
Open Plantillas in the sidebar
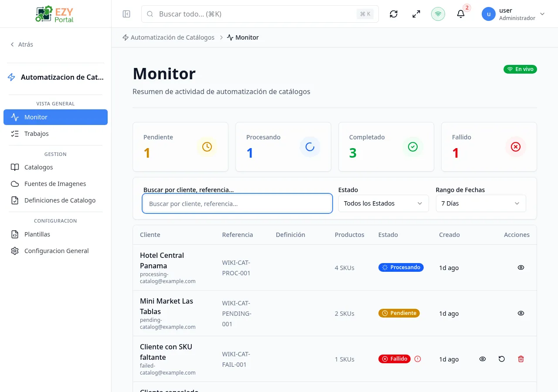pos(55,234)
